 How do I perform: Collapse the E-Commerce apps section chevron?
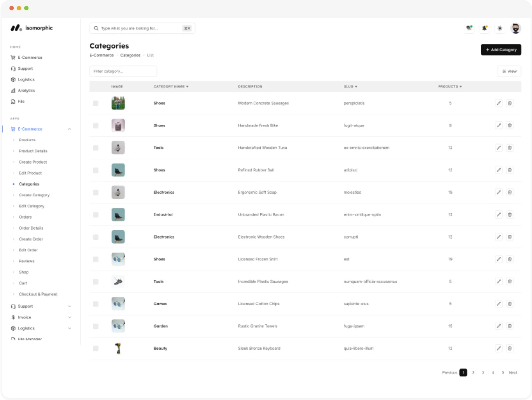pyautogui.click(x=69, y=129)
